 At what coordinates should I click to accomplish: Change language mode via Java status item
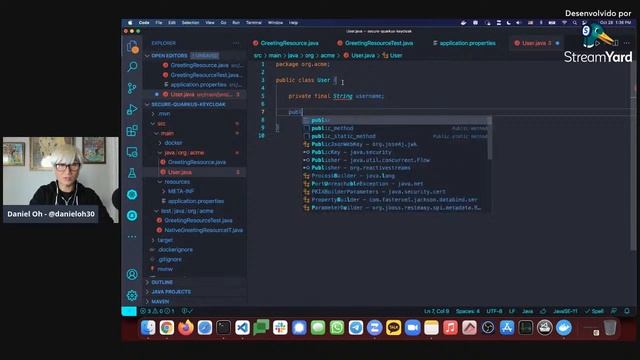tap(527, 311)
